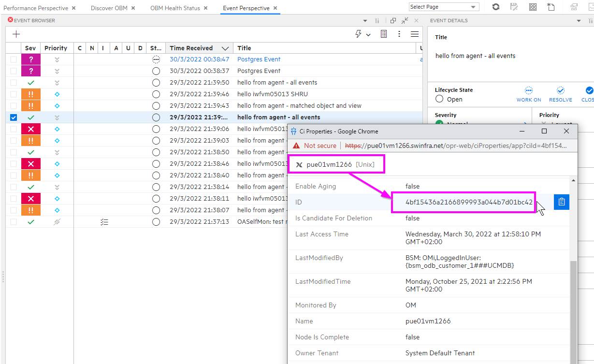This screenshot has height=364, width=594.
Task: Tick checkbox for 29/3/2022 21:39:06 row
Action: point(14,129)
